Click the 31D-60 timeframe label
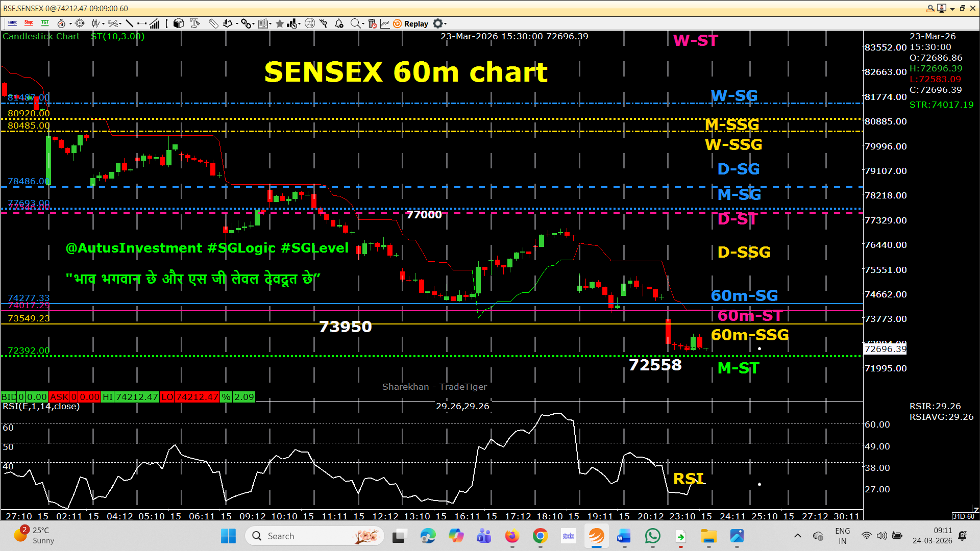This screenshot has width=980, height=551. 963,516
